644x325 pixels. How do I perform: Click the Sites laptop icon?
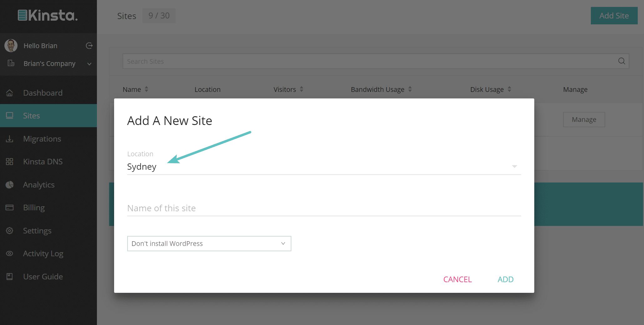click(x=10, y=116)
